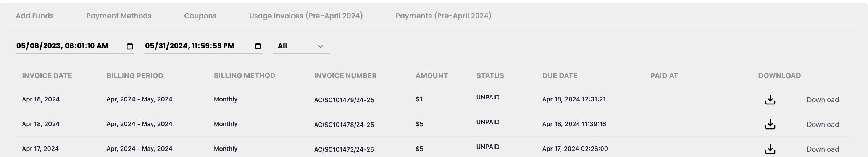Image resolution: width=868 pixels, height=157 pixels.
Task: Click the start date 05/06/2023 input field
Action: (62, 46)
